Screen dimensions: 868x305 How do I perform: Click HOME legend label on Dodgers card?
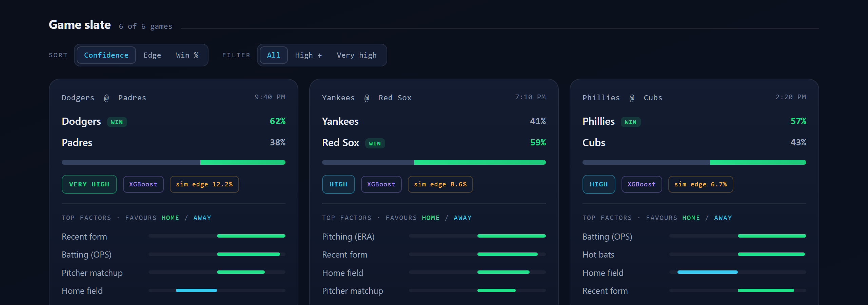[x=170, y=218]
